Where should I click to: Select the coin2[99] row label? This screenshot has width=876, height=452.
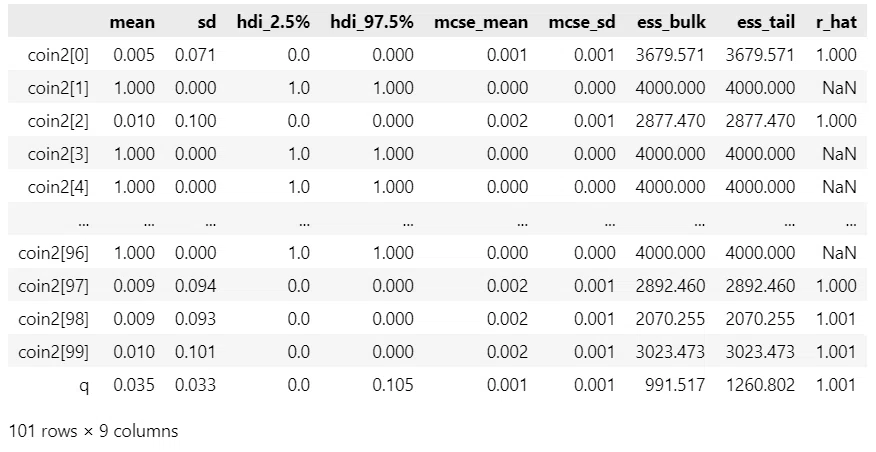(x=54, y=351)
